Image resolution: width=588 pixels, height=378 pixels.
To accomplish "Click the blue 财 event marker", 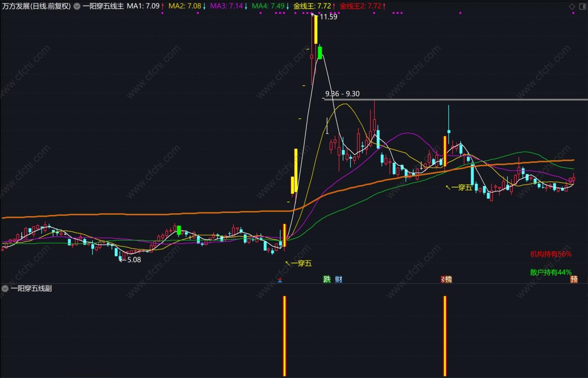I will (x=339, y=280).
